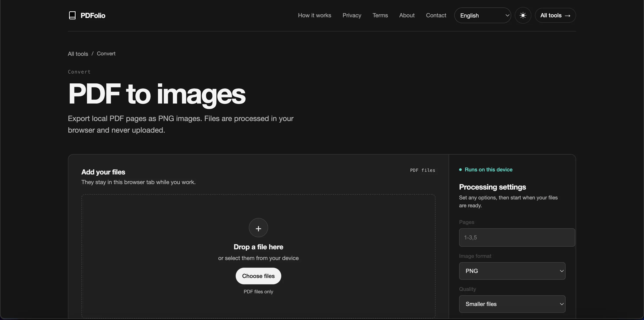Viewport: 644px width, 320px height.
Task: Open the Image format PNG dropdown
Action: tap(512, 271)
